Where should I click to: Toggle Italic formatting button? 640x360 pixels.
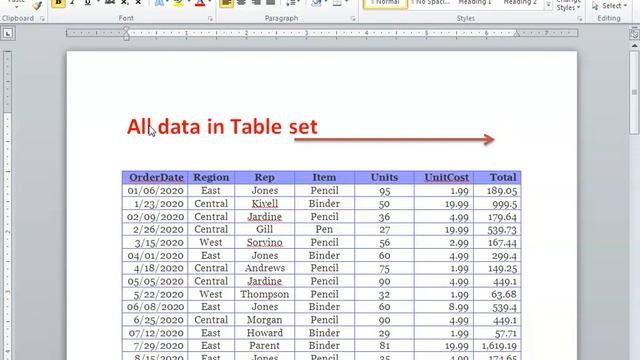tap(73, 3)
